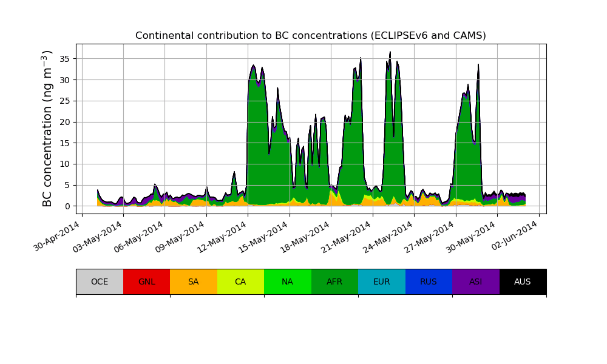Click the y-axis tick value 10

coord(65,164)
